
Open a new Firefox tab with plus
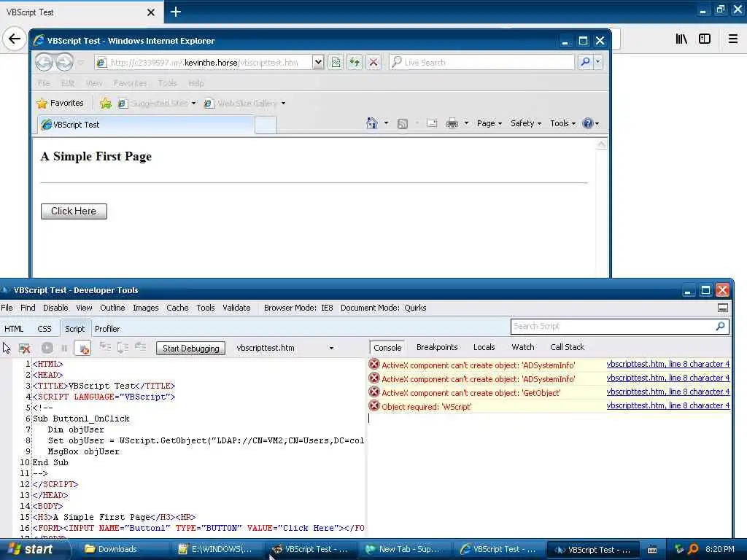(x=175, y=12)
